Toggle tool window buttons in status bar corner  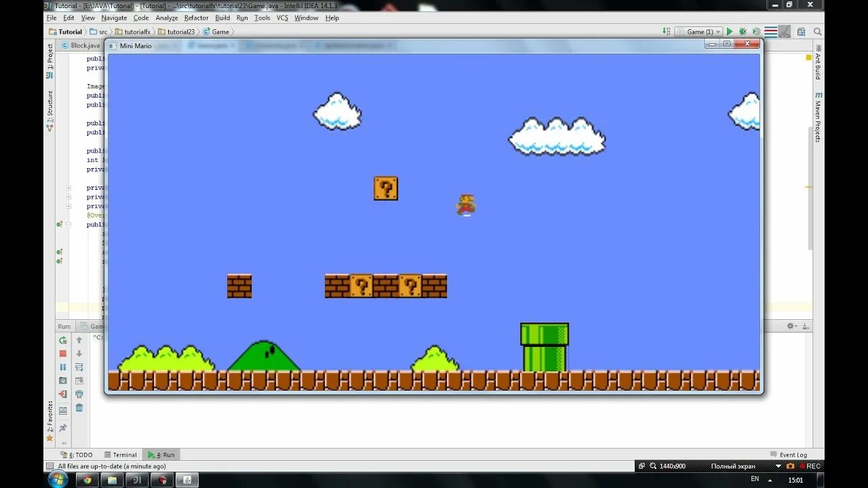50,466
